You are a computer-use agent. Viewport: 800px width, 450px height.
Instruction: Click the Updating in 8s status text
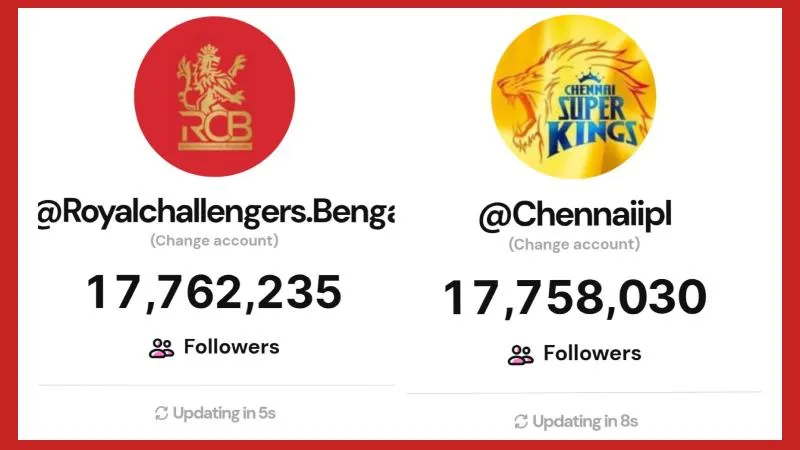point(585,421)
